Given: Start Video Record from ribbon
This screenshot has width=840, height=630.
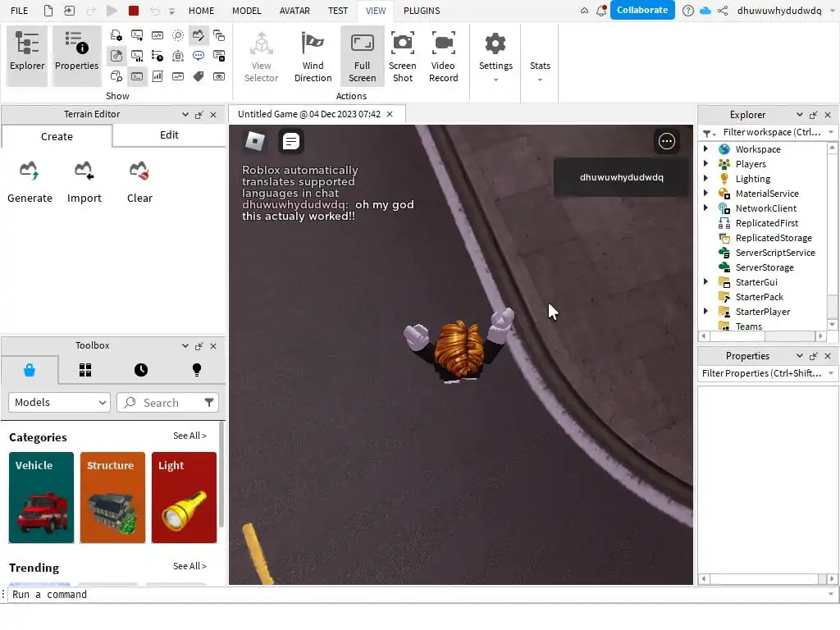Looking at the screenshot, I should coord(444,57).
